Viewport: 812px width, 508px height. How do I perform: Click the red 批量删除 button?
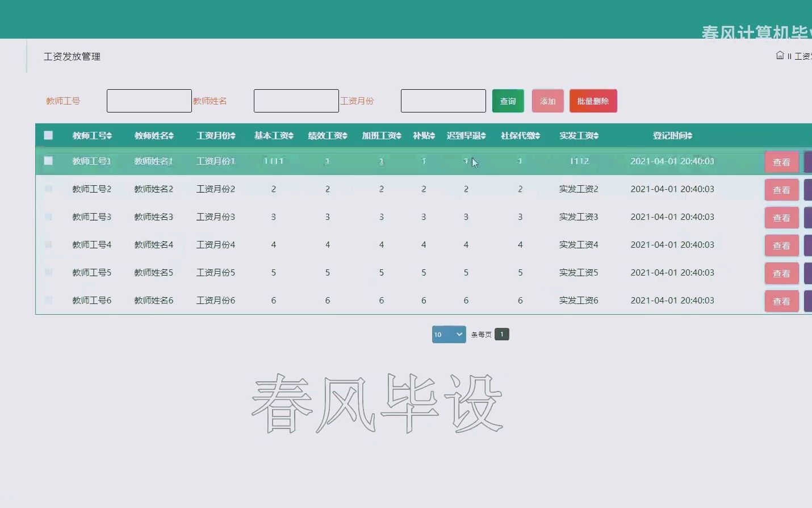593,101
